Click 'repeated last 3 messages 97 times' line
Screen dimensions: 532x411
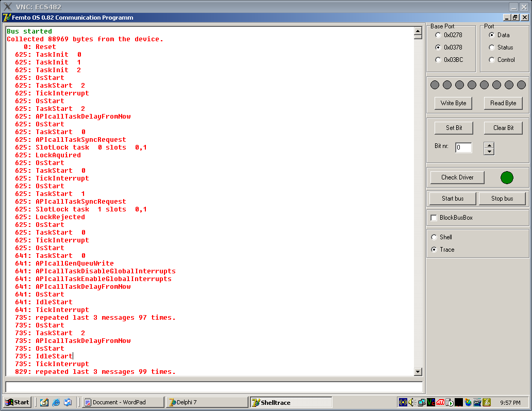[x=95, y=318]
